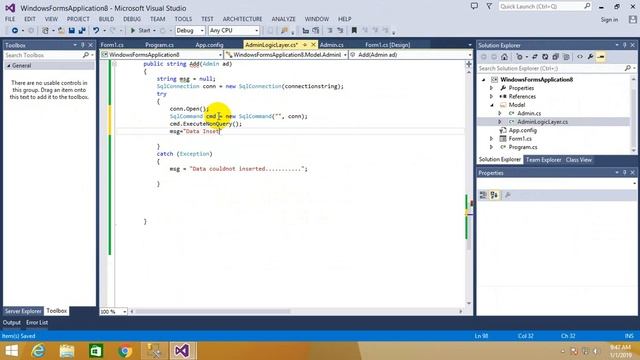Switch to the Server Explorer tab
This screenshot has height=360, width=640.
(x=23, y=311)
